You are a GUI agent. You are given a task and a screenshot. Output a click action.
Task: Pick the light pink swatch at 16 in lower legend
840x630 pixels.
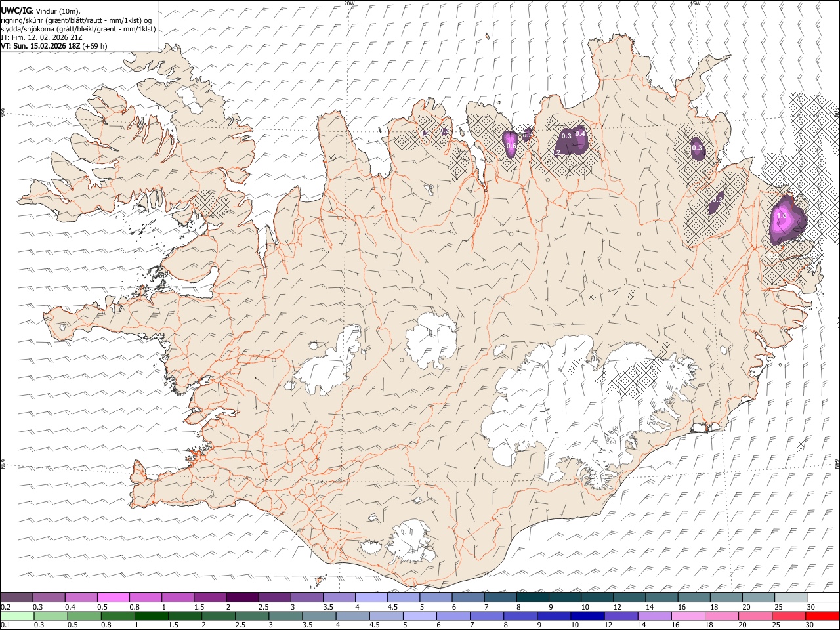[688, 616]
